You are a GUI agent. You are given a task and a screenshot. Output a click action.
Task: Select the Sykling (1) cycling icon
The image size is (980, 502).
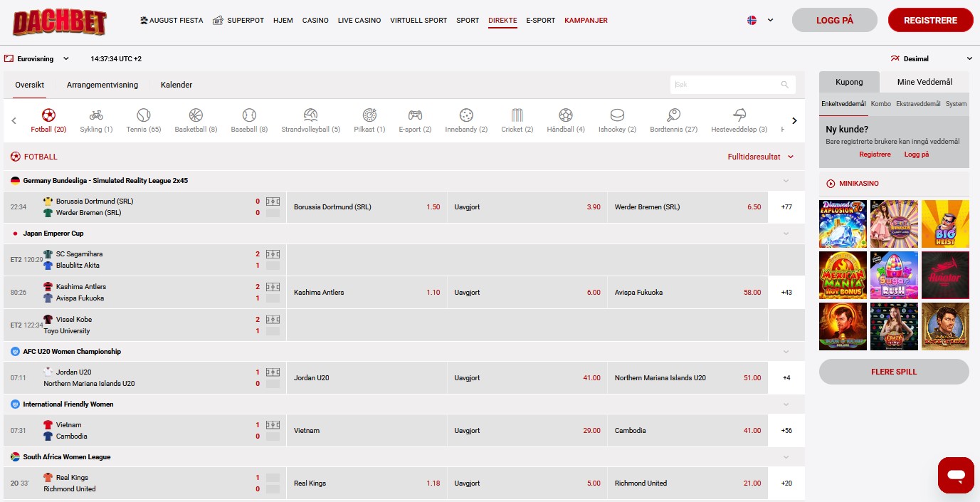[96, 115]
